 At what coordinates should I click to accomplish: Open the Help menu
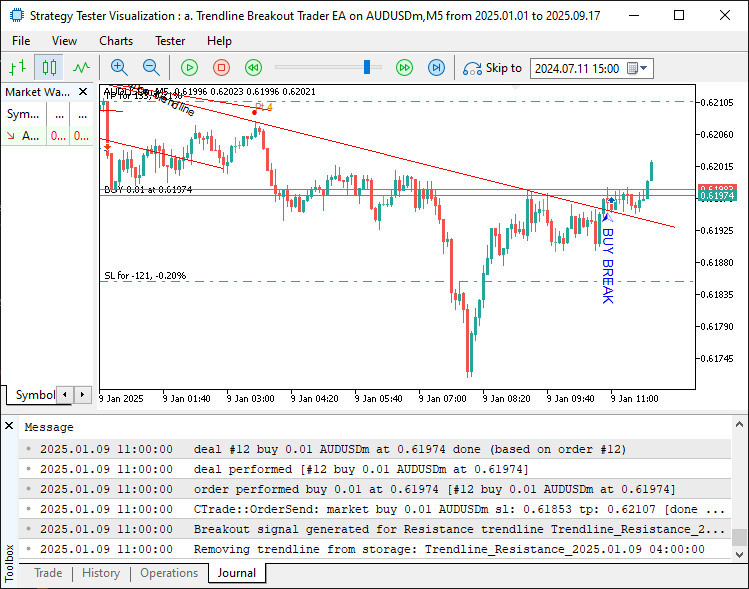tap(219, 41)
